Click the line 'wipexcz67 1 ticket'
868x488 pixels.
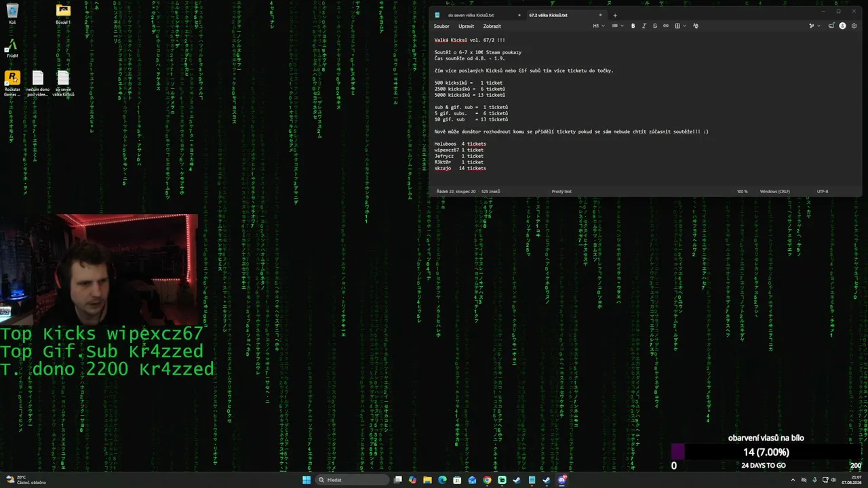tap(459, 150)
